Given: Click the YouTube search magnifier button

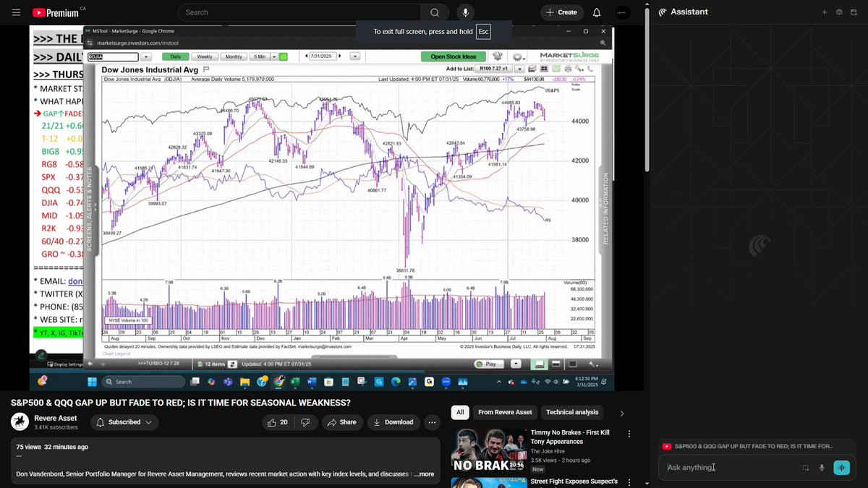Looking at the screenshot, I should click(x=434, y=12).
